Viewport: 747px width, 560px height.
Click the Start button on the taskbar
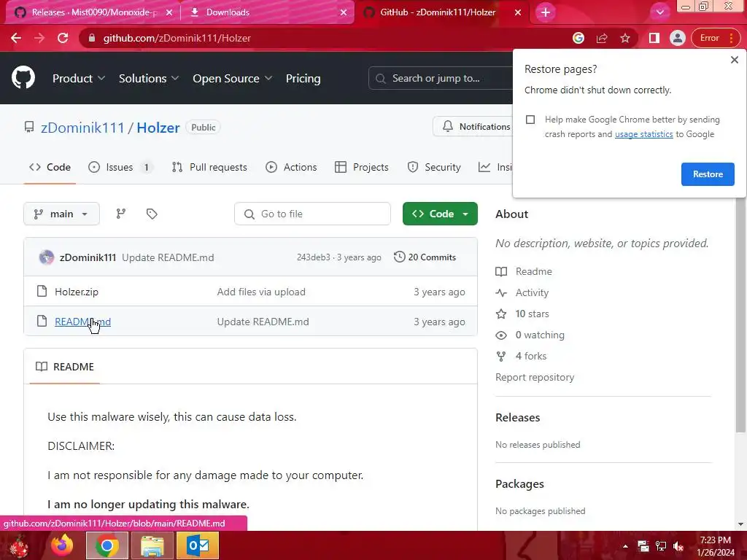click(x=20, y=545)
